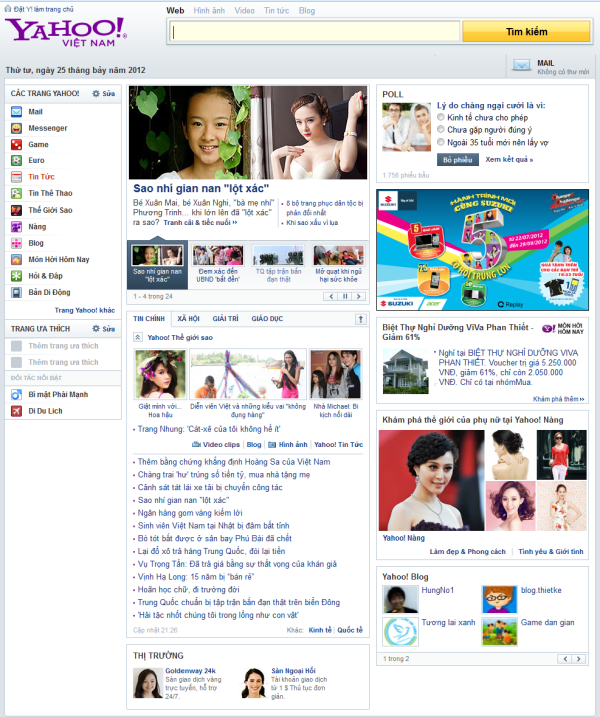Show next page of Yahoo! Blog
Screen dimensions: 600x717
(579, 659)
